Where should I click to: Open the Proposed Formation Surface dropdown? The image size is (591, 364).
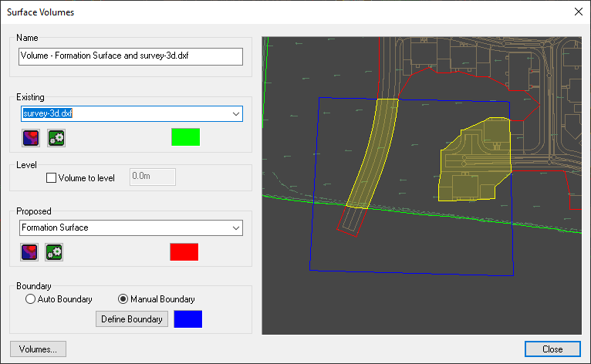click(x=235, y=228)
